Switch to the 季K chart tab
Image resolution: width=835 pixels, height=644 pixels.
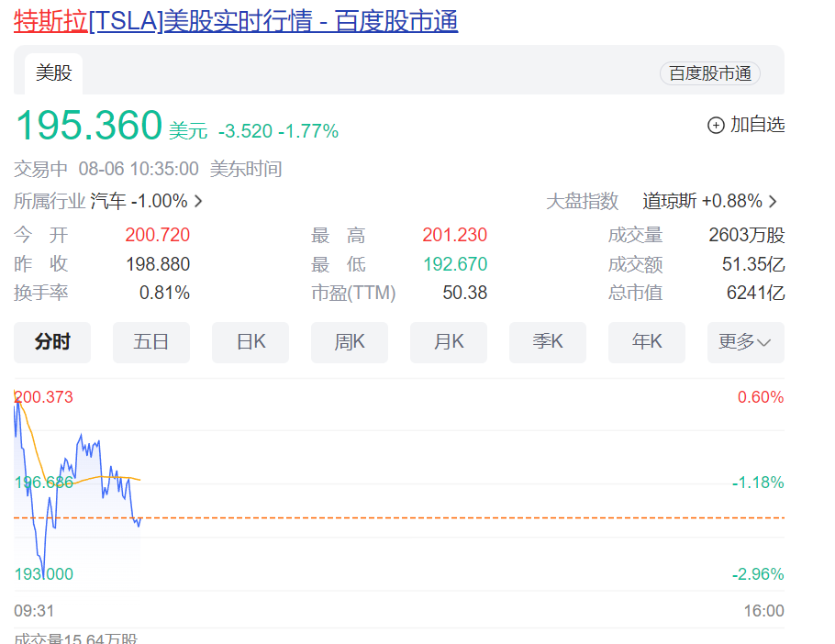pos(548,342)
